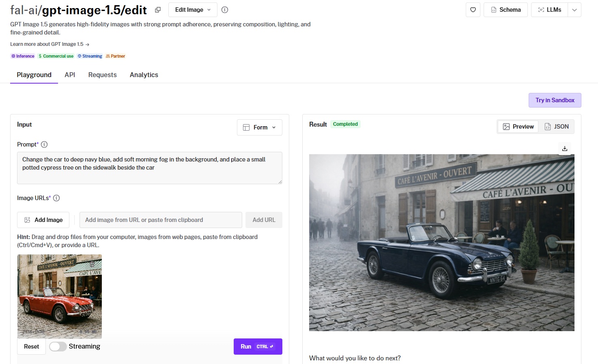598x364 pixels.
Task: Open the Edit Image dropdown
Action: 193,10
